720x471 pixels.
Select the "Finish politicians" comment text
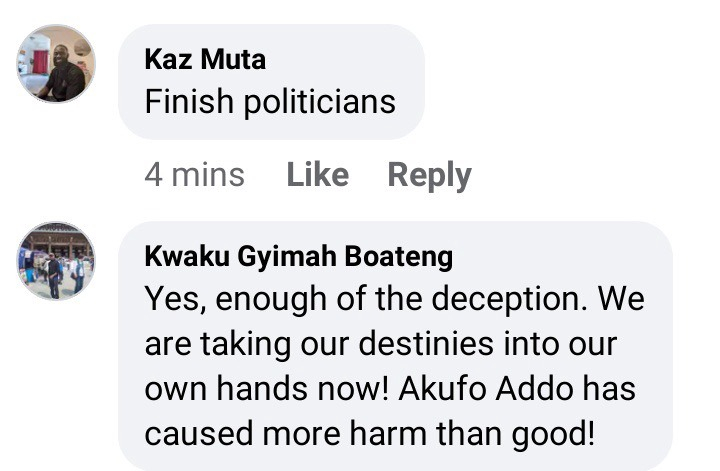[270, 102]
